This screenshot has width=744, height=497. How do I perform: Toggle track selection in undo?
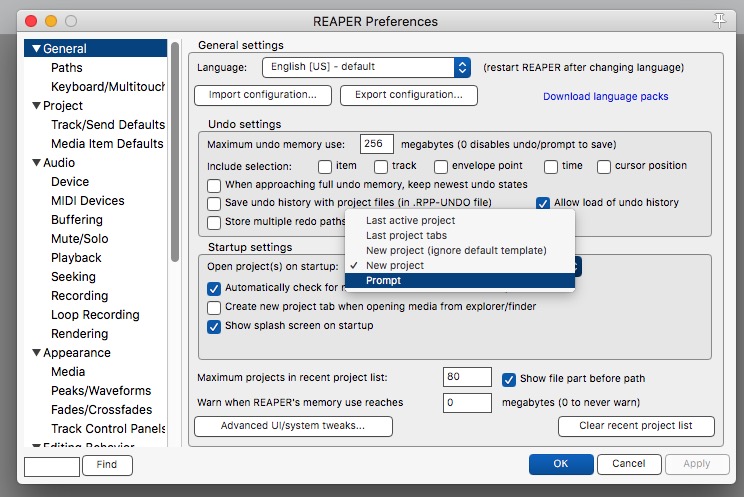pyautogui.click(x=381, y=167)
